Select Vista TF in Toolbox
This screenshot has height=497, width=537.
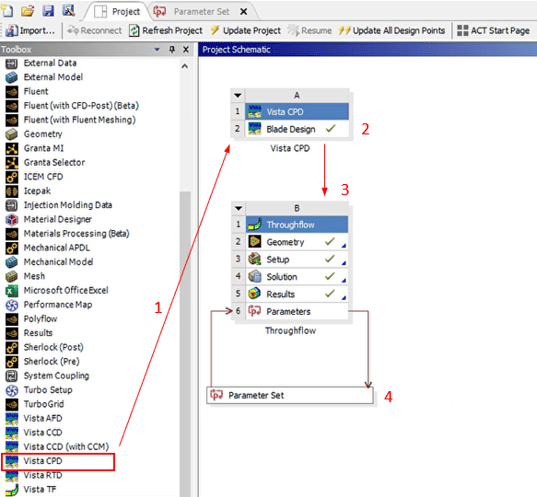[31, 490]
